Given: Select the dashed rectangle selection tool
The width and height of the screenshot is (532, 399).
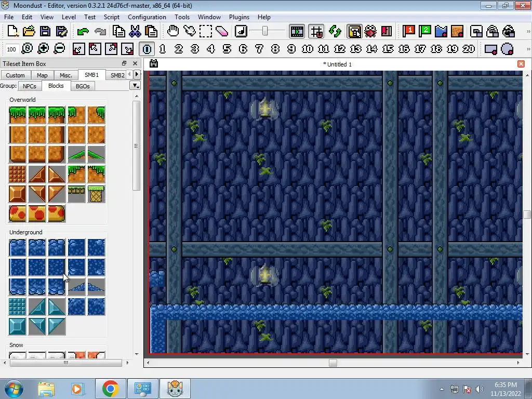Looking at the screenshot, I should tap(205, 31).
